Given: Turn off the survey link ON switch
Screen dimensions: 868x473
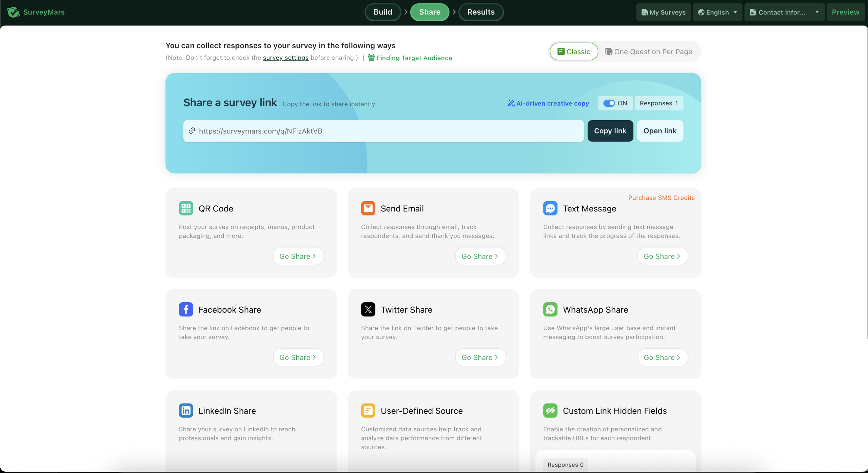Looking at the screenshot, I should (609, 103).
